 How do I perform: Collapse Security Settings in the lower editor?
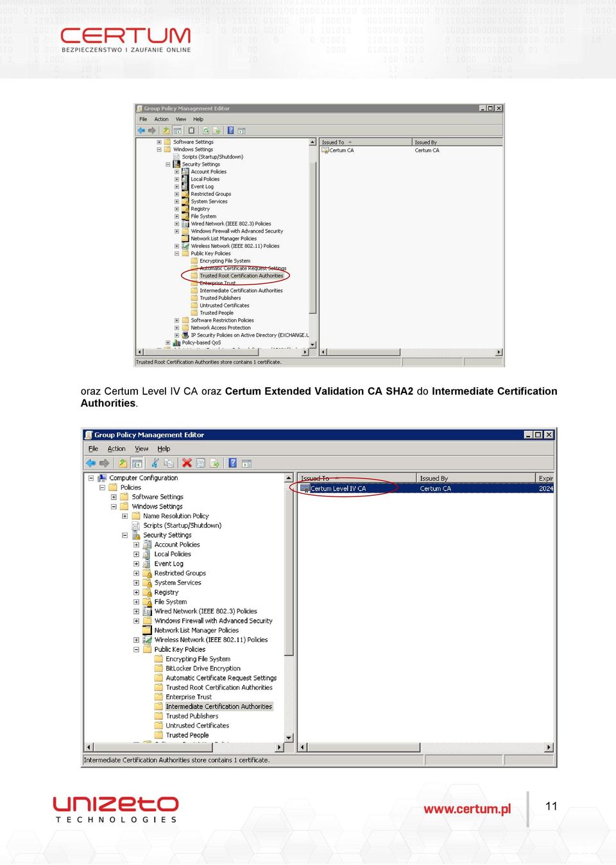point(124,535)
